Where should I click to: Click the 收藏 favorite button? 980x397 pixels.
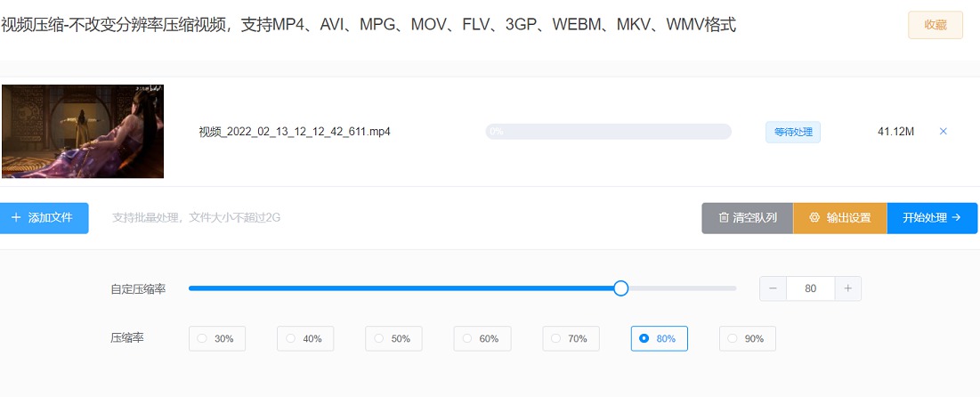coord(935,25)
